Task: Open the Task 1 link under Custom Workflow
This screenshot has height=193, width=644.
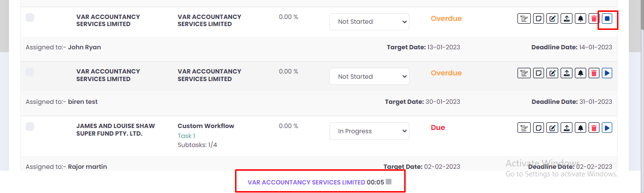Action: [x=186, y=136]
